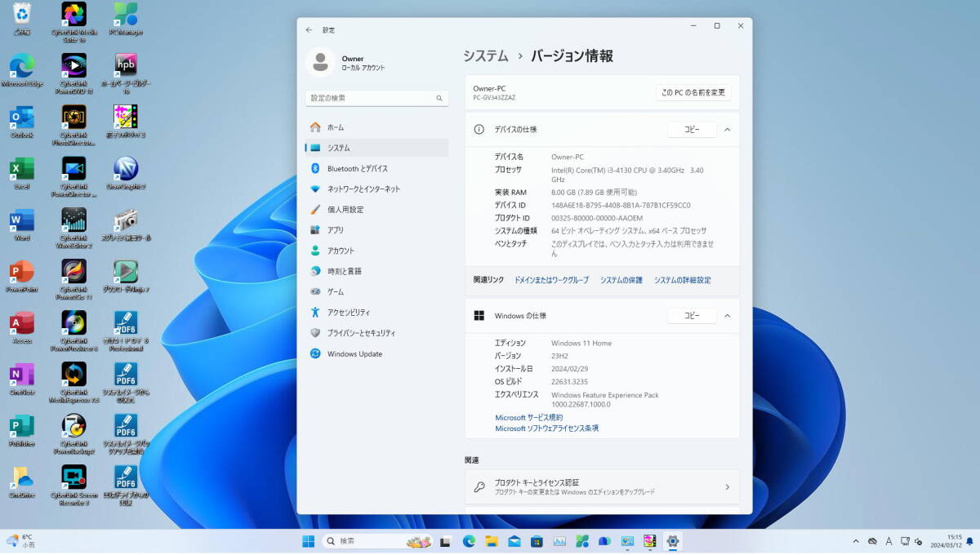Viewport: 980px width, 555px height.
Task: Select the CyberLink Screen Recorder desktop icon
Action: (x=73, y=485)
